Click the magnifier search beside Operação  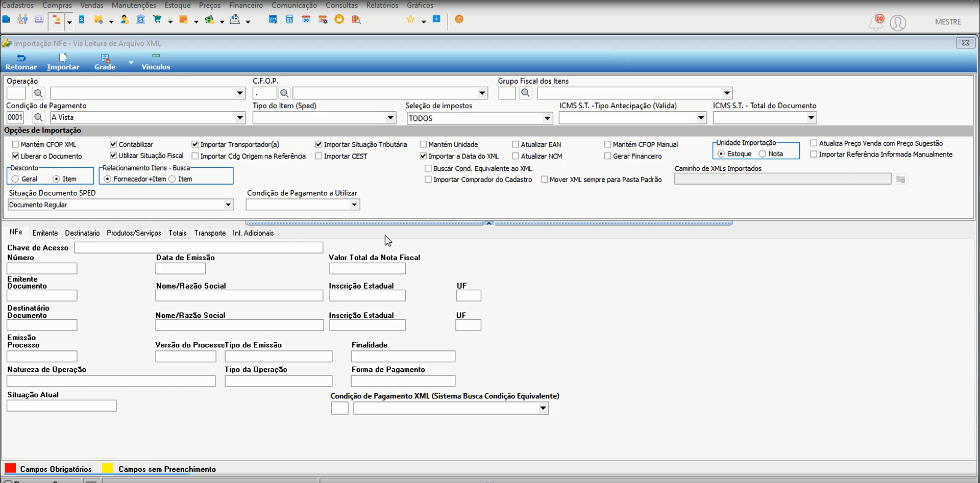38,93
